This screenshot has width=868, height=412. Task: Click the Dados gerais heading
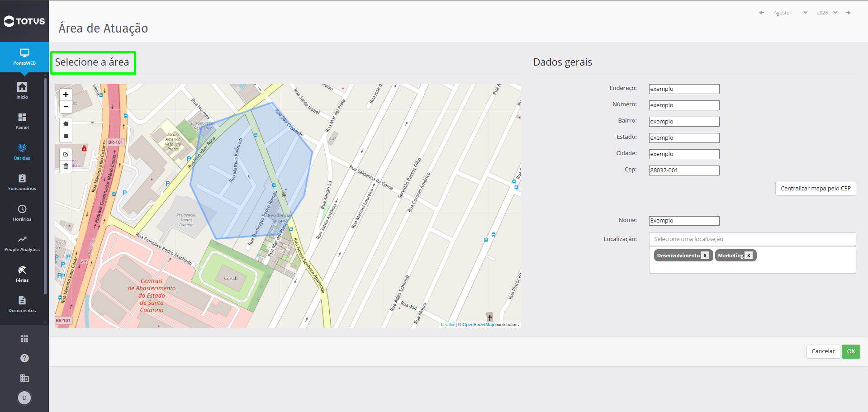coord(562,62)
